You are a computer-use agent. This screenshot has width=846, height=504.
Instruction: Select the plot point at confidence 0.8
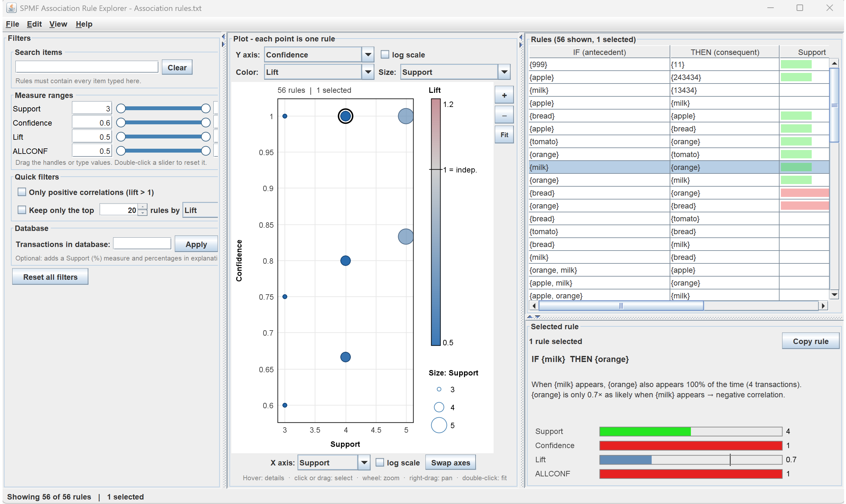pyautogui.click(x=345, y=261)
